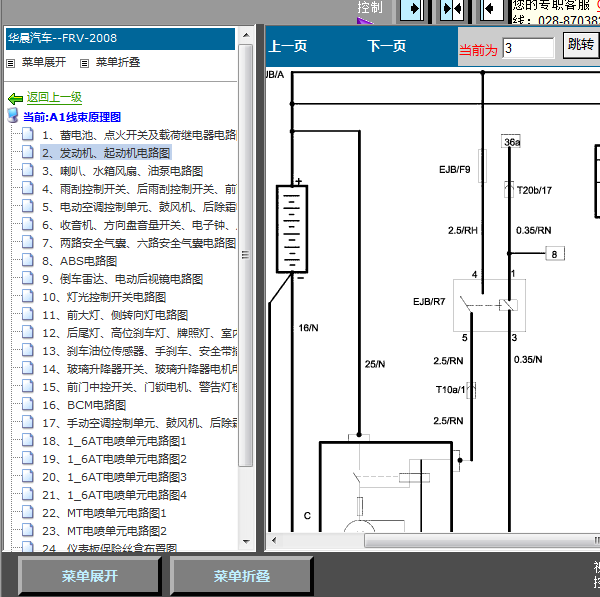Click the EJB/R7 relay label

point(429,302)
